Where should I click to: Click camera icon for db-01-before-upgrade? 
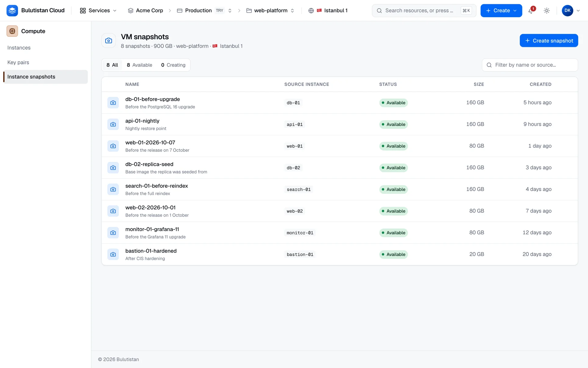click(x=113, y=103)
